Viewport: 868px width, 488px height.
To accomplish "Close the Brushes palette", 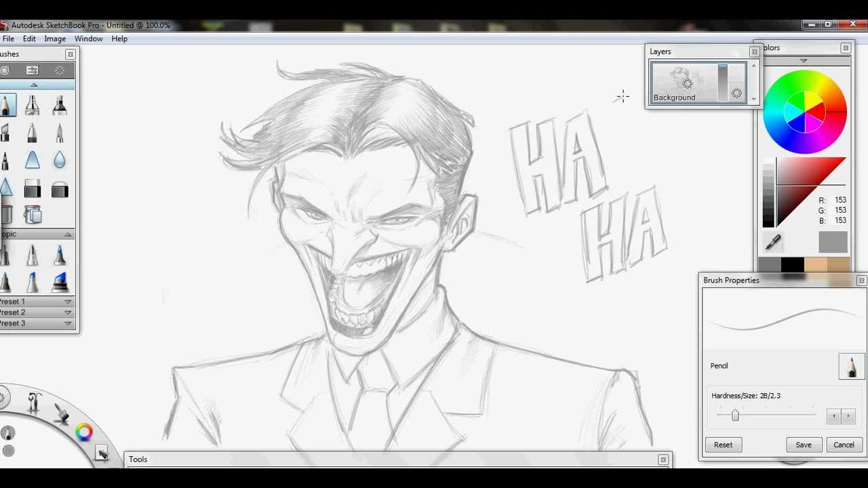I will click(70, 54).
